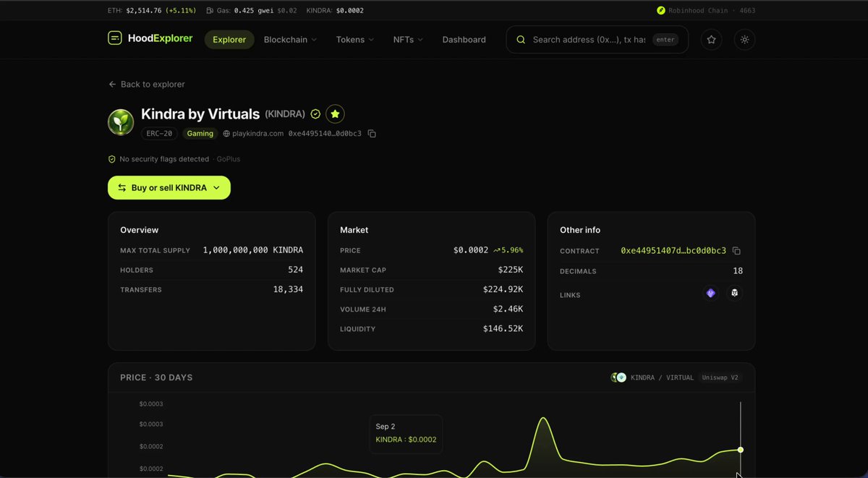Screen dimensions: 868x478
Task: Click the KINDRA token avatar image
Action: [x=121, y=122]
